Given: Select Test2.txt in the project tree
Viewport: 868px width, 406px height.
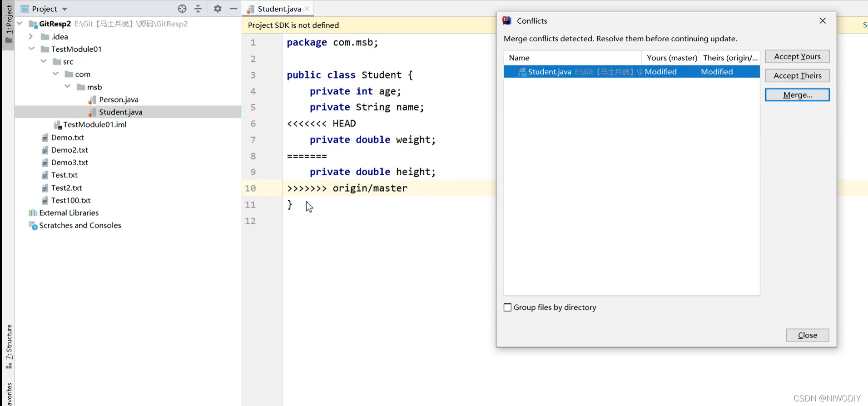Looking at the screenshot, I should point(66,188).
